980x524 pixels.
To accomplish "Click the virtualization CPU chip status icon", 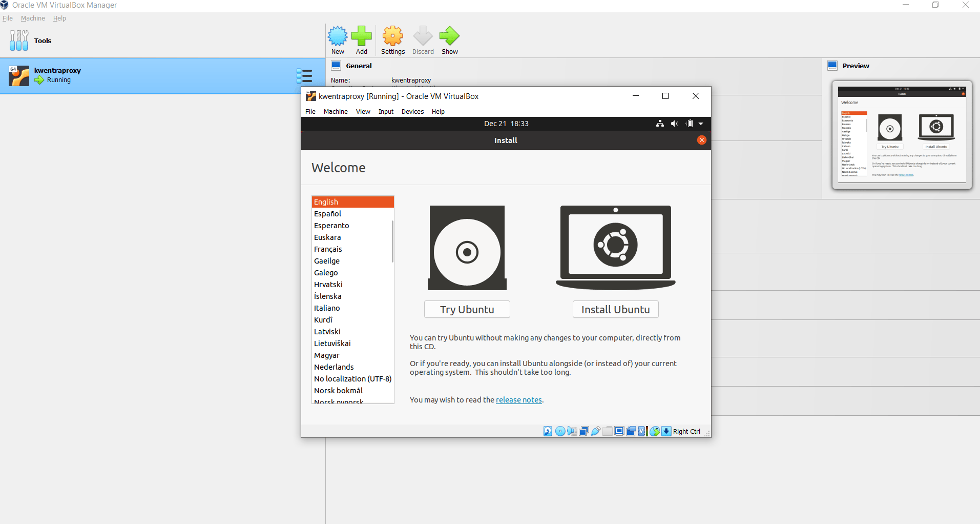I will 642,431.
